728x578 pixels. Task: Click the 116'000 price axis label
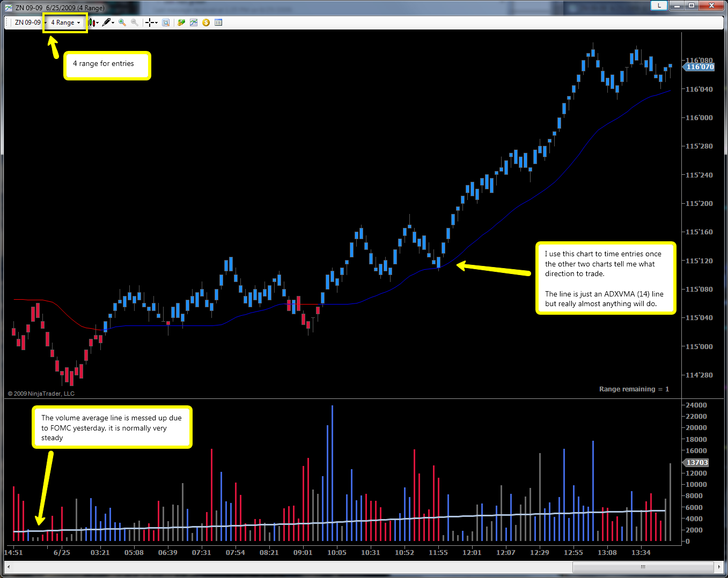[x=699, y=118]
